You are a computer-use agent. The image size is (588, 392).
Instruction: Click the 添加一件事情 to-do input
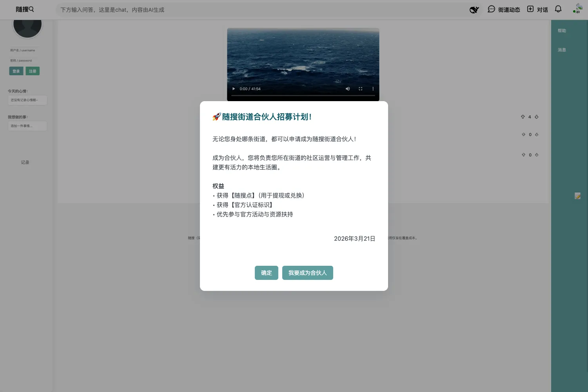pos(27,126)
